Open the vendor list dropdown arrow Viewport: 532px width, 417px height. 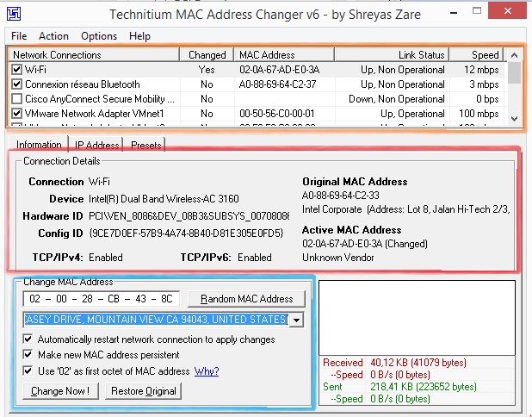297,320
